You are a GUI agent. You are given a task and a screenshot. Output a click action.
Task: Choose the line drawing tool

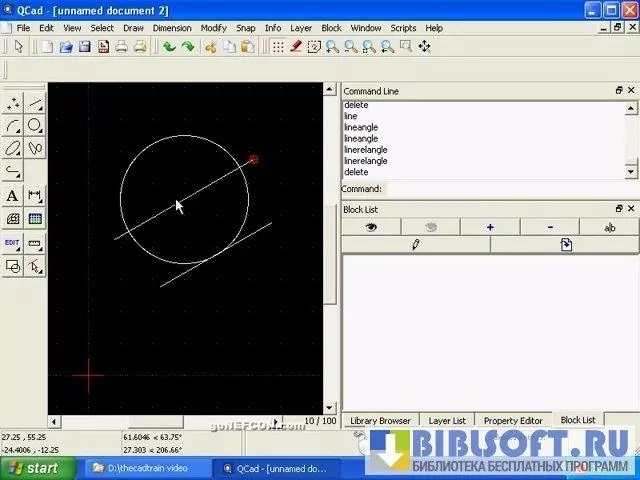coord(35,103)
